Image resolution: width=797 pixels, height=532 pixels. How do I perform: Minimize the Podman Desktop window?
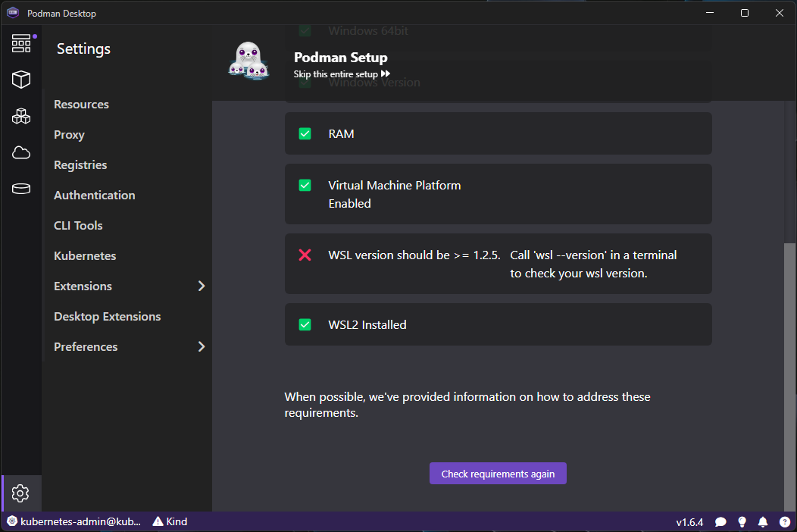click(710, 13)
